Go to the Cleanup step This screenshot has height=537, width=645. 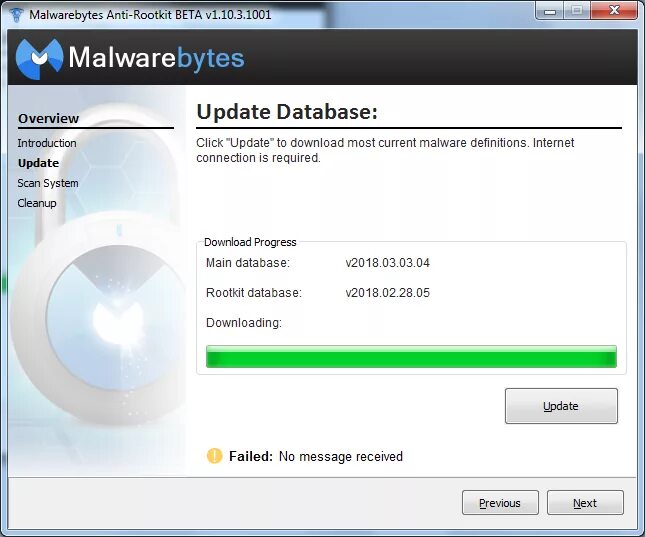pos(37,203)
